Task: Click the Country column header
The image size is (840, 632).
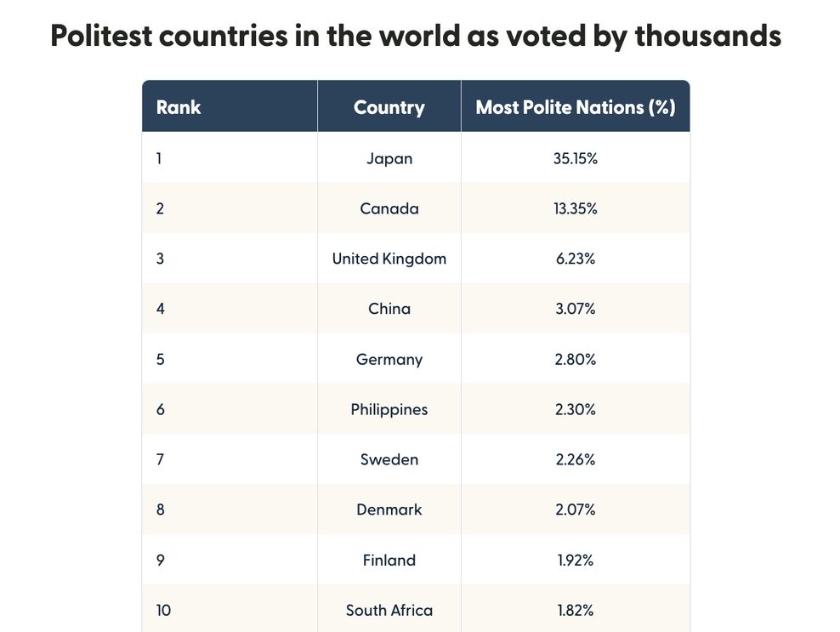Action: (389, 108)
